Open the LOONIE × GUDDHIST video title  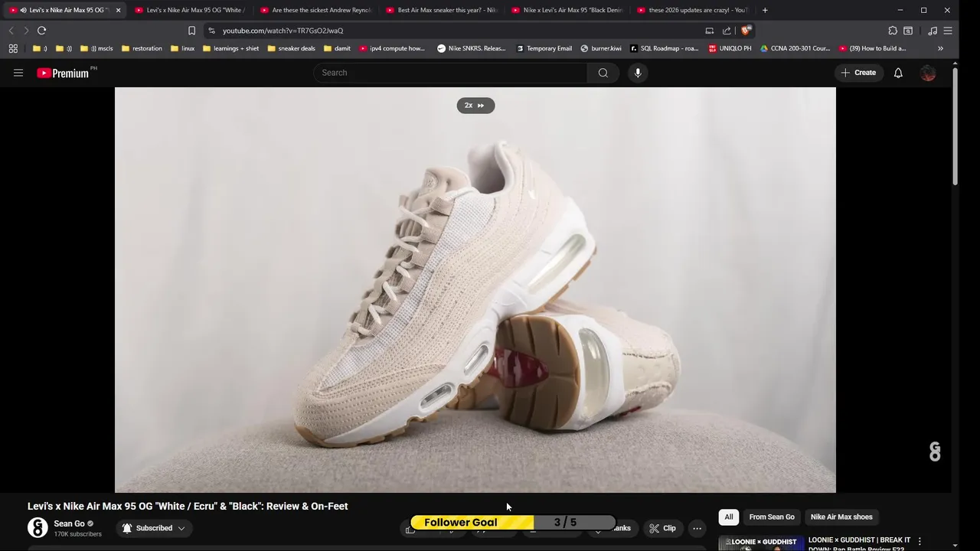[859, 544]
